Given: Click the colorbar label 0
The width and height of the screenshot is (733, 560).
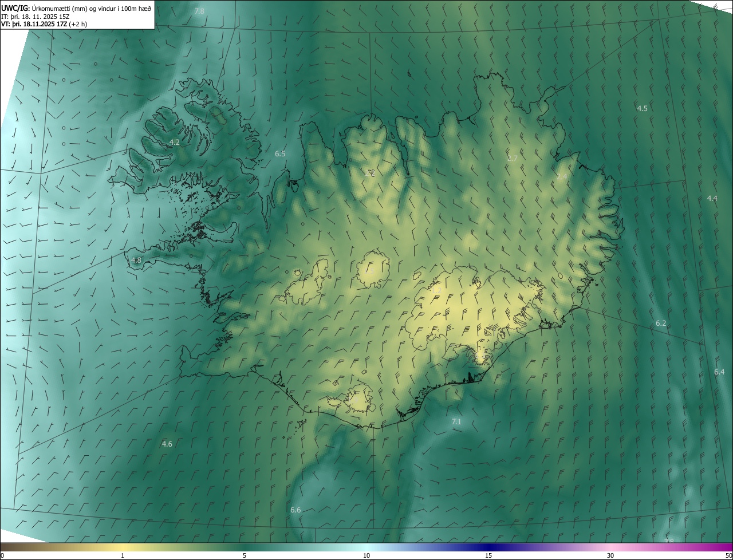Looking at the screenshot, I should (x=2, y=556).
